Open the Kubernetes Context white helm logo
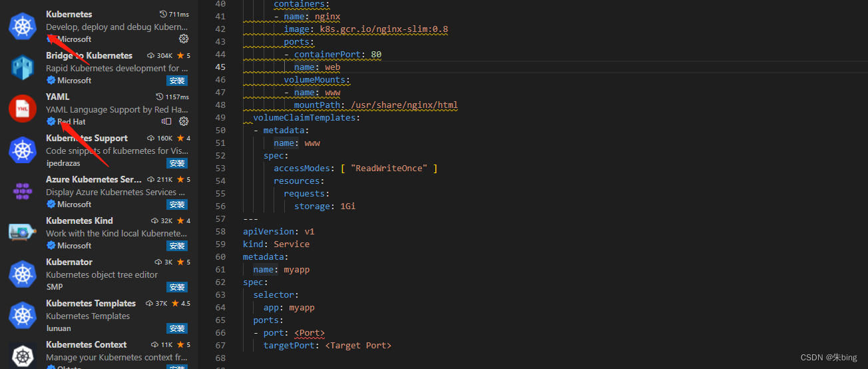Screen dimensions: 868x369 coord(23,355)
